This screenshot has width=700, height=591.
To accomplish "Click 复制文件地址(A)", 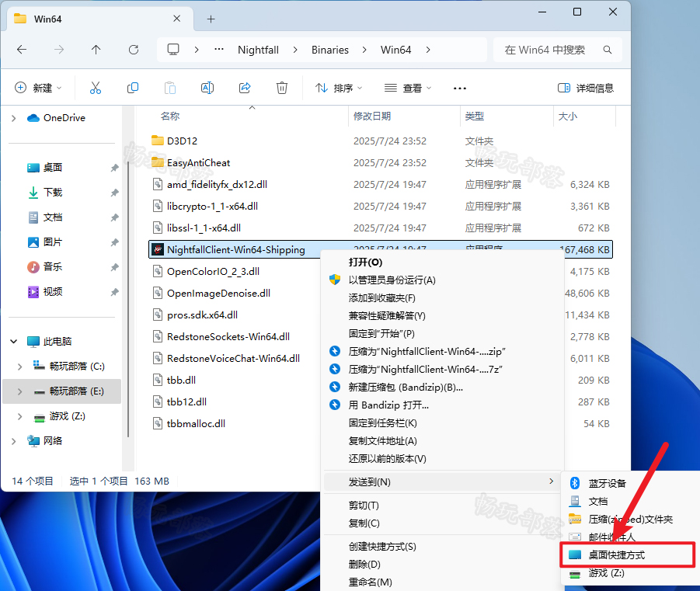I will pos(383,441).
